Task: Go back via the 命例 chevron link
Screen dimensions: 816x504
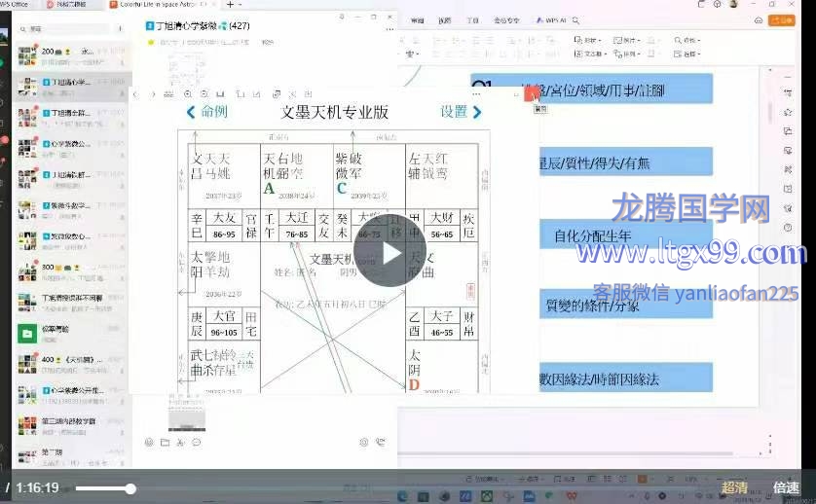Action: [x=206, y=112]
